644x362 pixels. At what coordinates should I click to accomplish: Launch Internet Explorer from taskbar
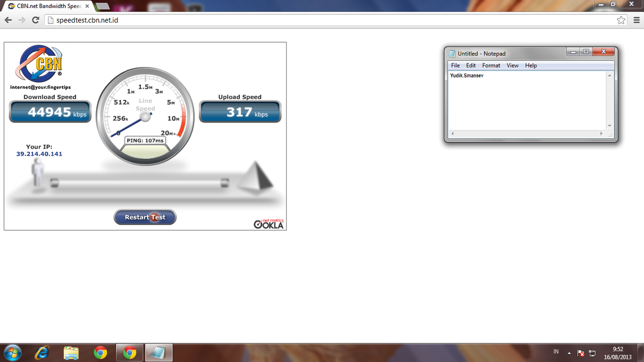[x=42, y=353]
